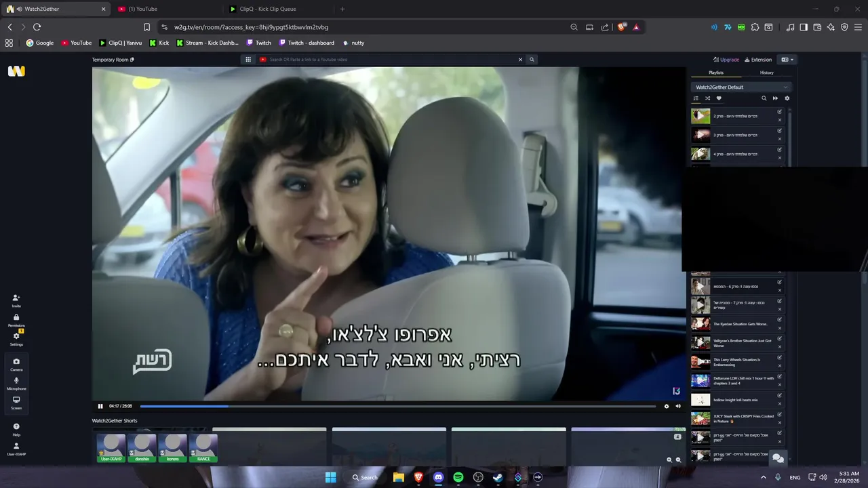The height and width of the screenshot is (488, 868).
Task: Click the search magnifier beside the search bar
Action: tap(532, 60)
